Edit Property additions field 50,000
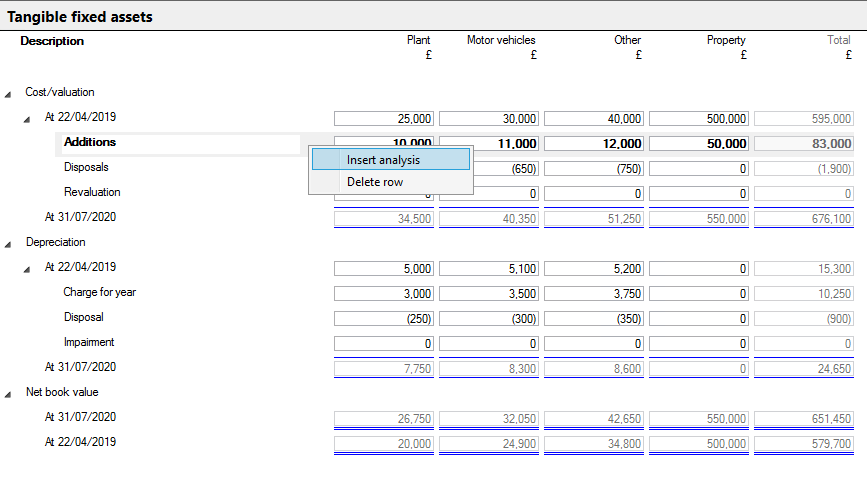Screen dimensions: 867x482 [699, 144]
